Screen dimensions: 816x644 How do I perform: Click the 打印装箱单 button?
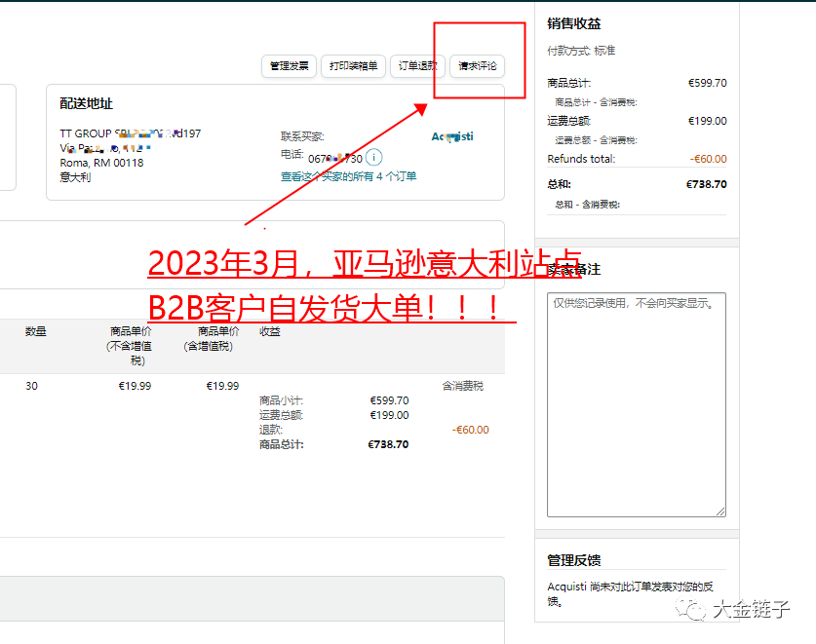(353, 66)
